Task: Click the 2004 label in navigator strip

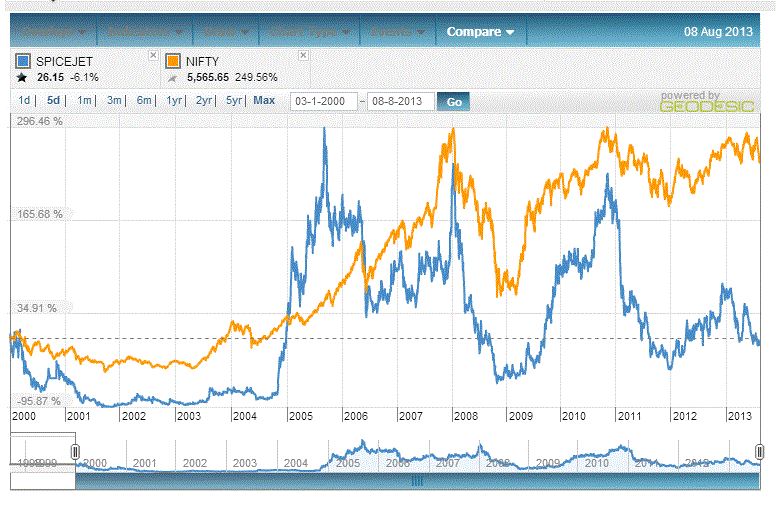Action: (296, 463)
